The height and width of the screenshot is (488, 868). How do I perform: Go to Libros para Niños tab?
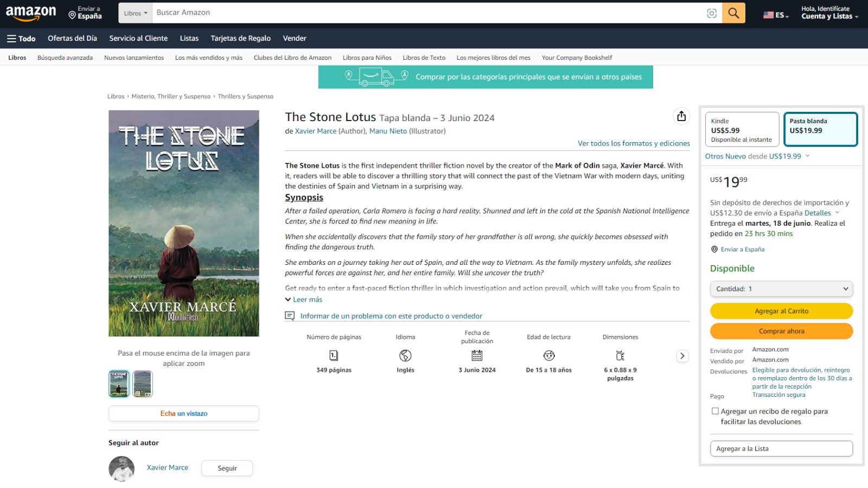coord(367,58)
